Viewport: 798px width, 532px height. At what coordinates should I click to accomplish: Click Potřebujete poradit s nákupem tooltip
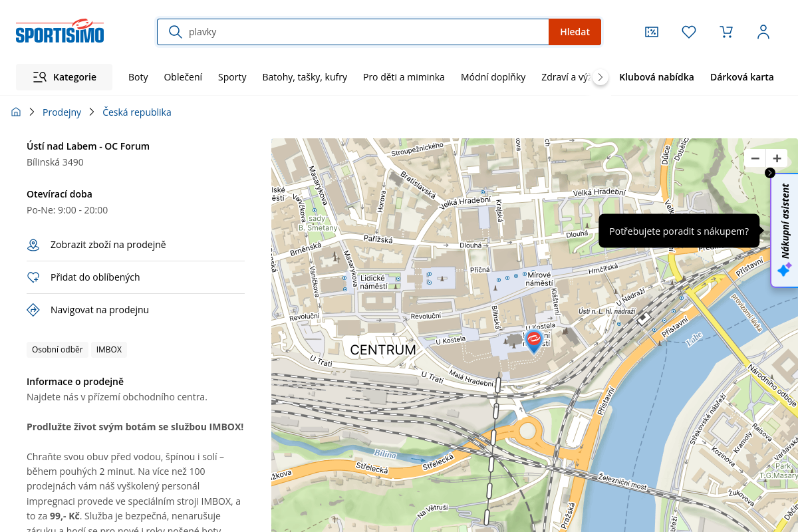pos(679,231)
